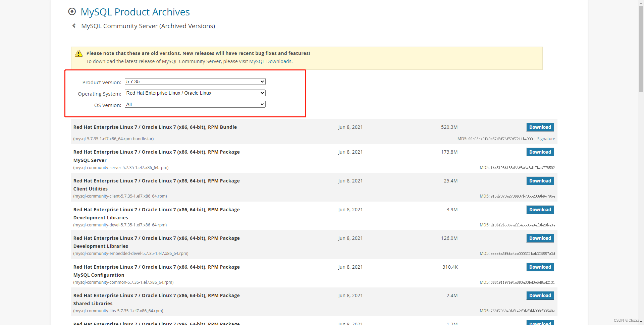644x325 pixels.
Task: Download the 310.4K MySQL Configuration package
Action: (x=540, y=267)
